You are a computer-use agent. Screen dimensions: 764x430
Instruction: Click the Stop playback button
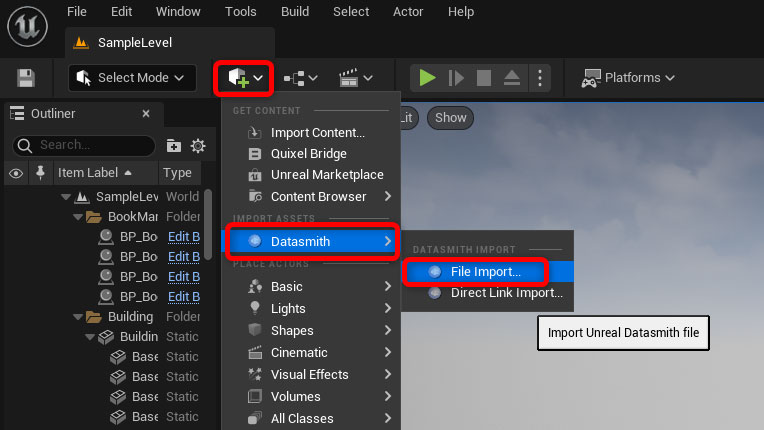(x=484, y=78)
